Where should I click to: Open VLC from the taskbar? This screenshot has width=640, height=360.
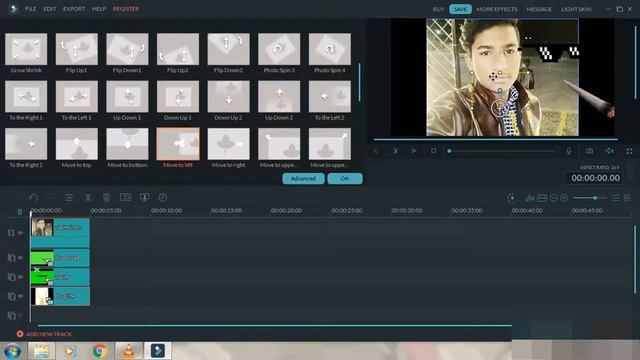129,351
